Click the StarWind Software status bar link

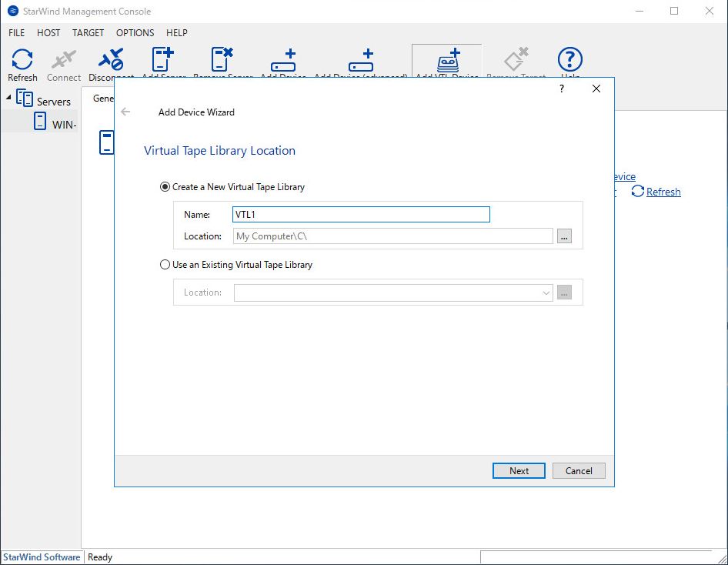(42, 557)
